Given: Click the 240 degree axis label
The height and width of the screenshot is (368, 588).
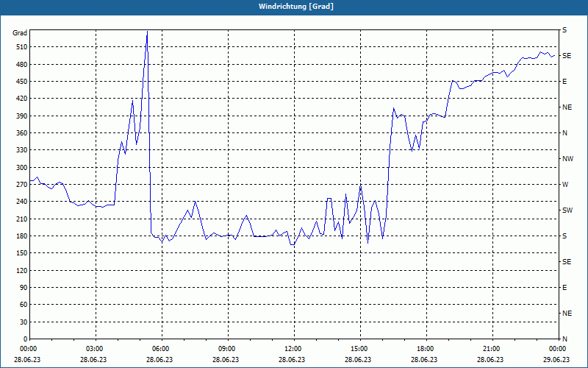Looking at the screenshot, I should 22,202.
